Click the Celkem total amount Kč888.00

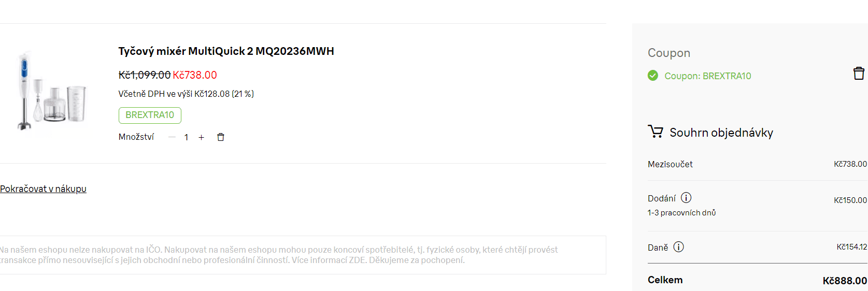point(845,281)
